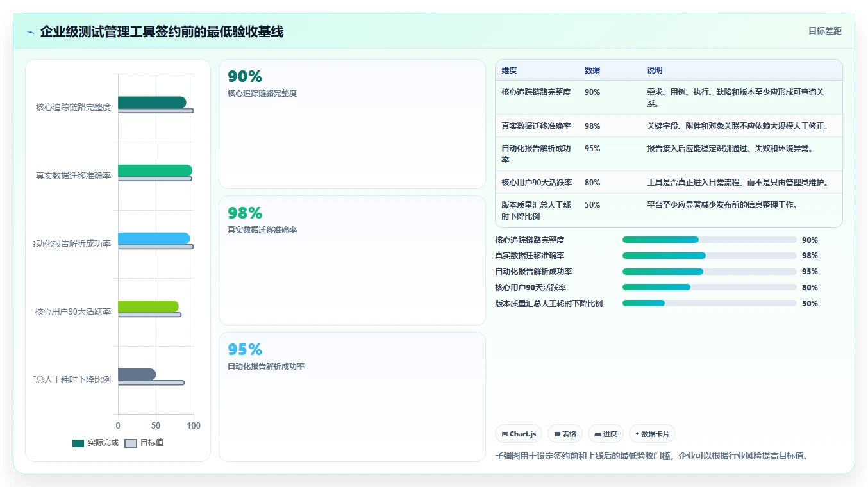The image size is (868, 487).
Task: Select the 50% value in the table
Action: [592, 205]
